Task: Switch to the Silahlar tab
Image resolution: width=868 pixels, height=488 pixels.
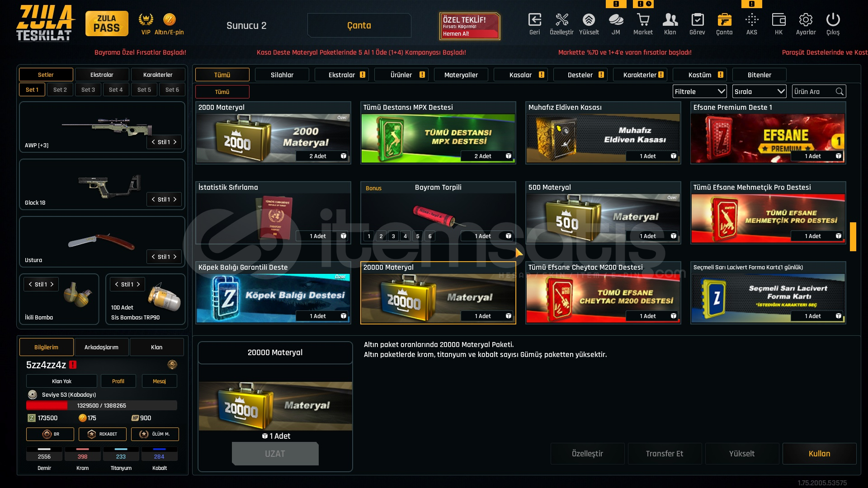Action: point(282,75)
